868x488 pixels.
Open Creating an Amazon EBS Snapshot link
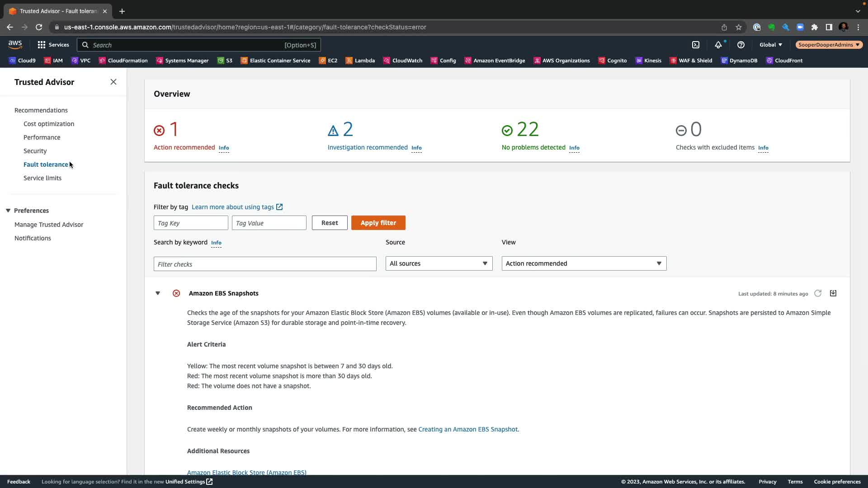(468, 429)
